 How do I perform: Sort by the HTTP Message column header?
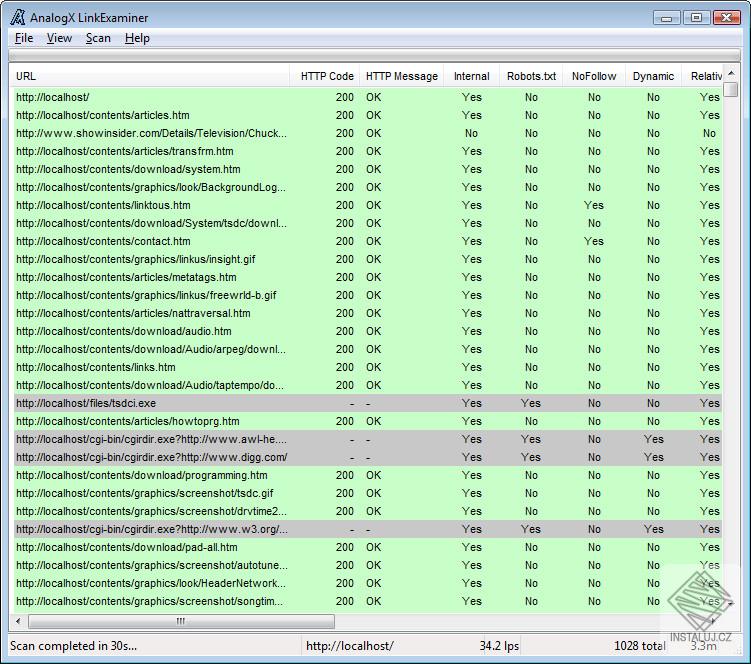click(402, 76)
